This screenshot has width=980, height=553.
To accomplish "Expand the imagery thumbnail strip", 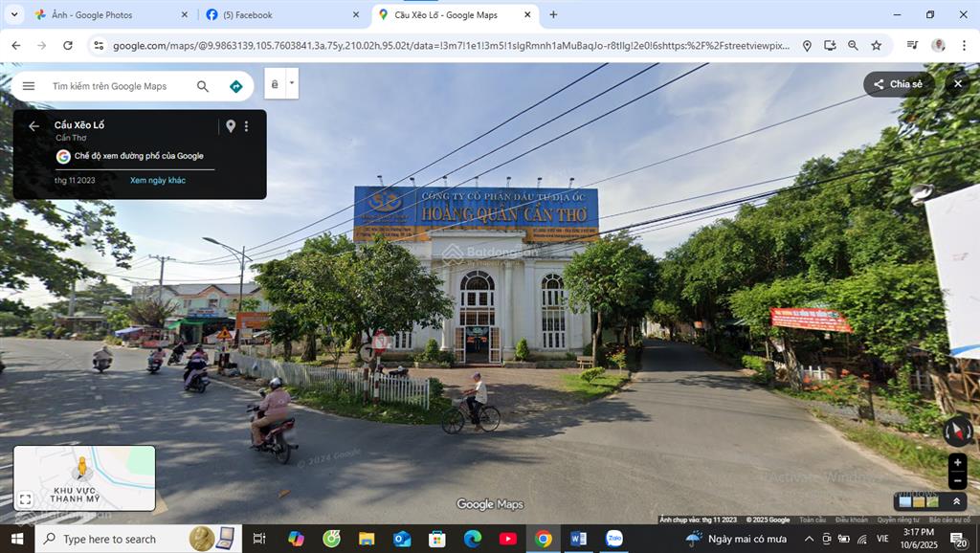I will coord(956,501).
